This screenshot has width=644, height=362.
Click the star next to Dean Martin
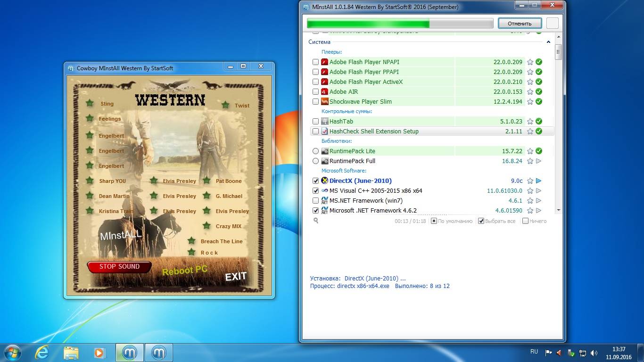tap(90, 196)
